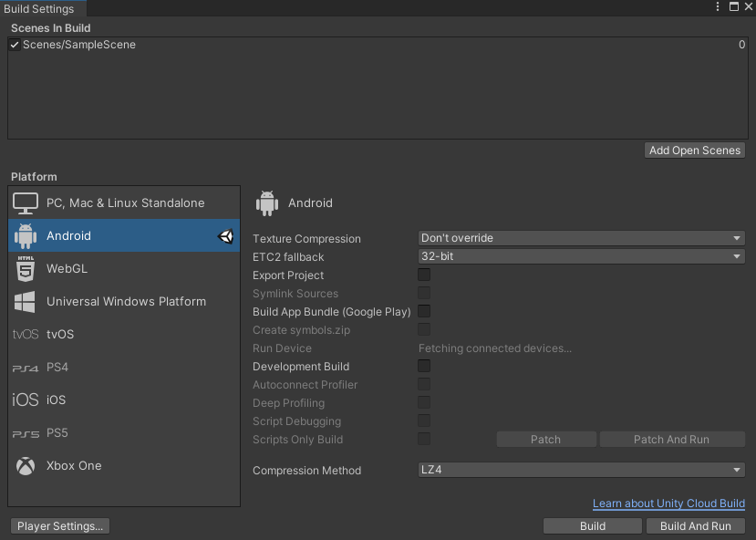Screen dimensions: 756x540
Task: Toggle the Symlink Sources checkbox
Action: coord(424,293)
